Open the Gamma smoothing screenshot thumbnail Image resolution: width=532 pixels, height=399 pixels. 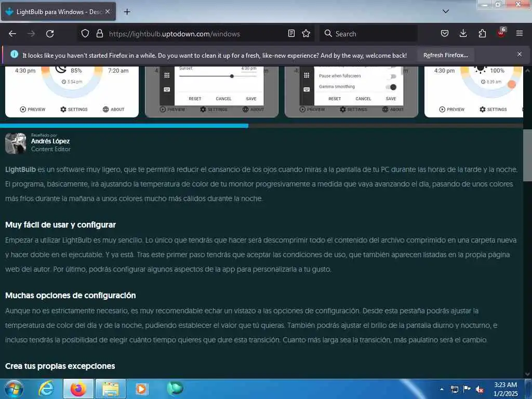coord(351,91)
